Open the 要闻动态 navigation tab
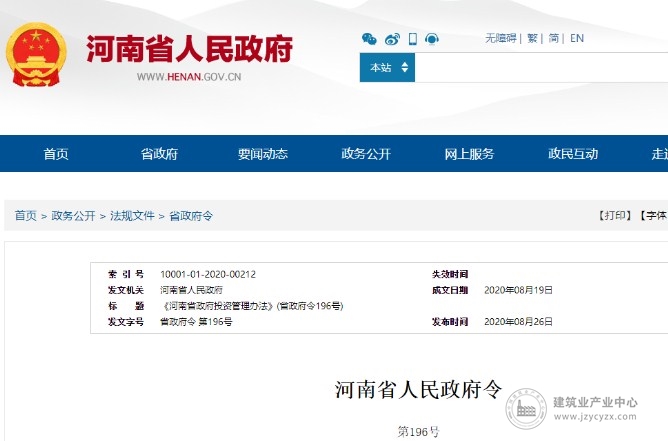Image resolution: width=668 pixels, height=441 pixels. [x=263, y=154]
